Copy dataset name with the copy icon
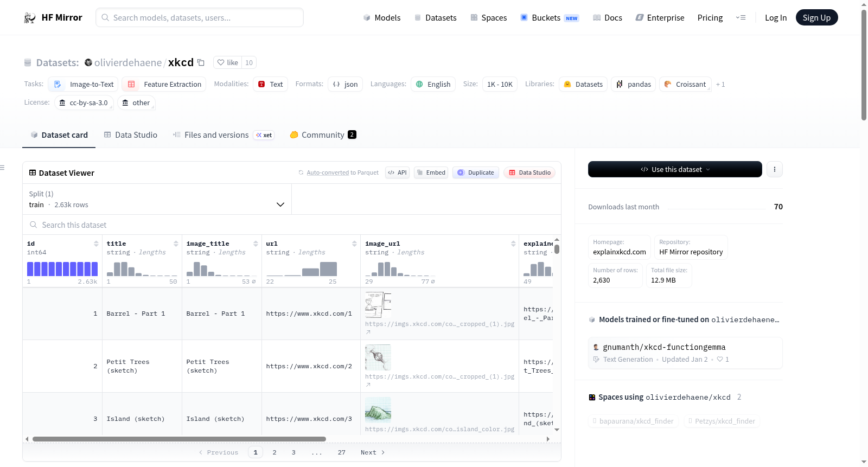The width and height of the screenshot is (868, 467). 201,62
